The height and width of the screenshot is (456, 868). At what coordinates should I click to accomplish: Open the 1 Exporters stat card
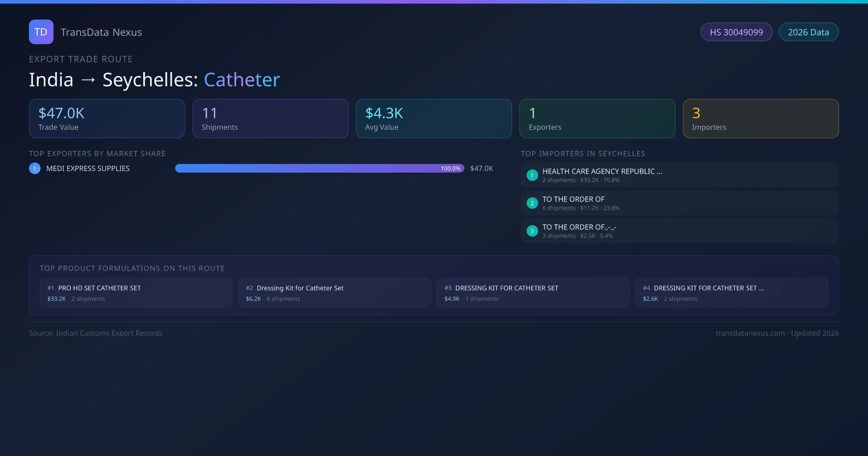[597, 119]
